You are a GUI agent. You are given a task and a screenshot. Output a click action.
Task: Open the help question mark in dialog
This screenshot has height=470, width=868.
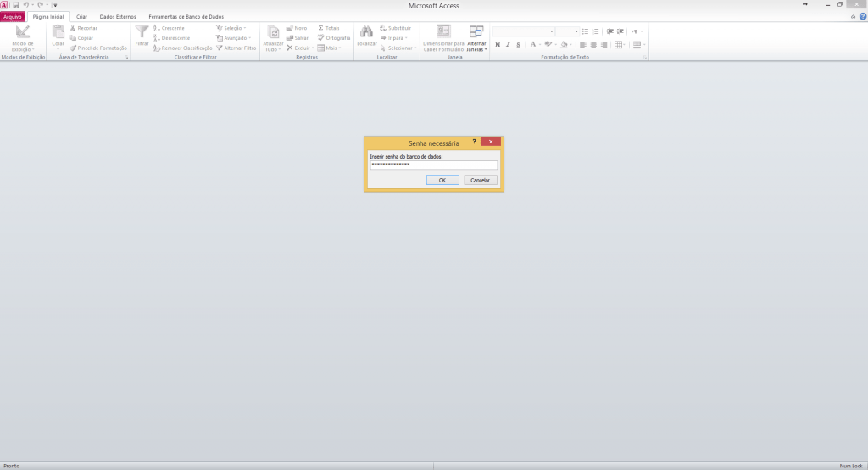click(x=474, y=142)
